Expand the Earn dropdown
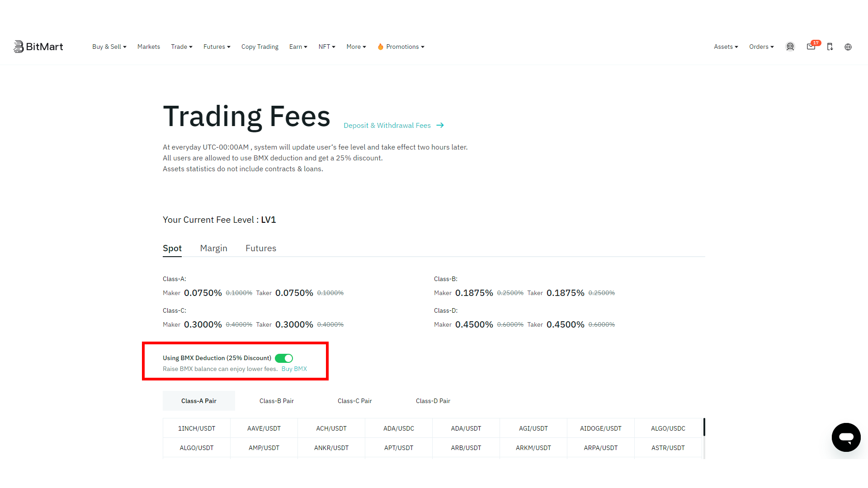Screen dimensions: 868x488 point(298,47)
